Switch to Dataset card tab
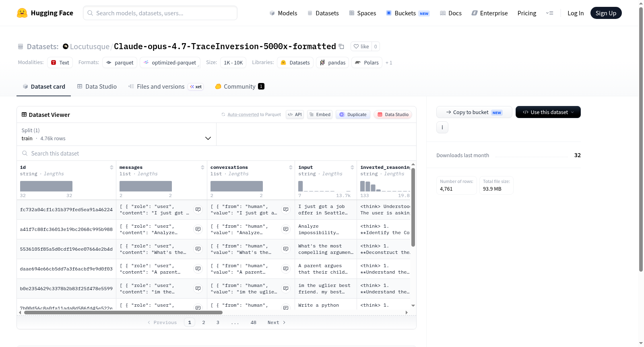Viewport: 644px width, 347px height. pyautogui.click(x=43, y=87)
